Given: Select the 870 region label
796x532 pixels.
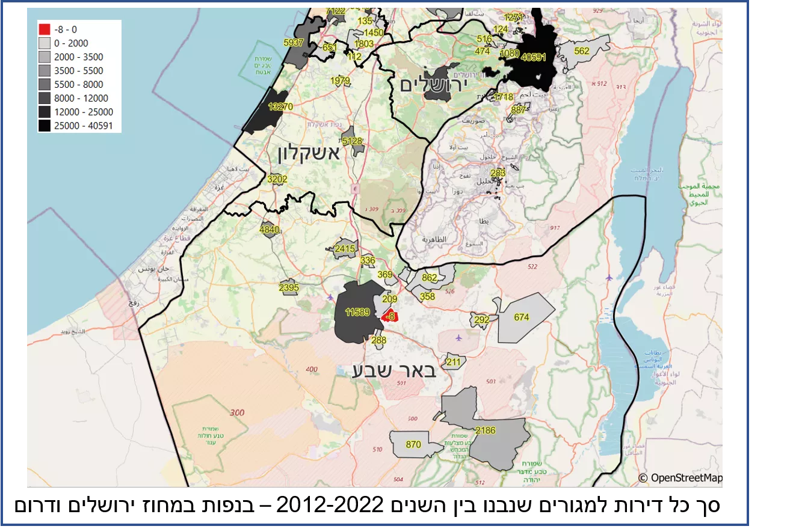Looking at the screenshot, I should 413,445.
